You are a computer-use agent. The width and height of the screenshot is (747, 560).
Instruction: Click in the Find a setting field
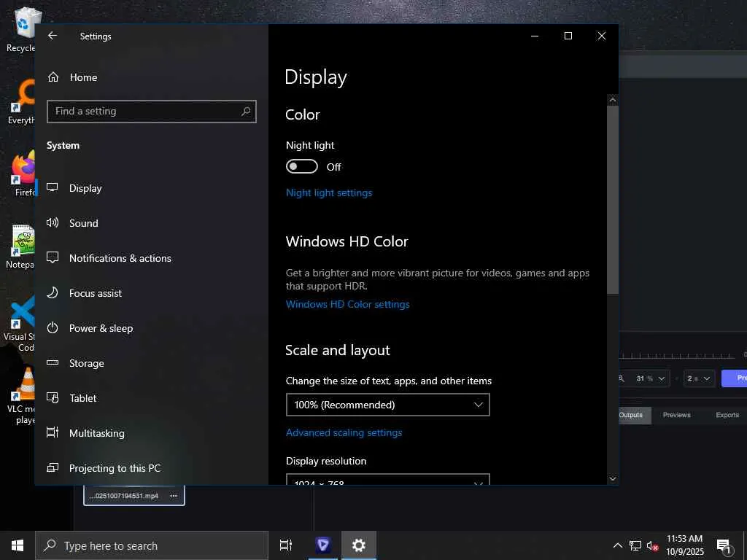(152, 112)
